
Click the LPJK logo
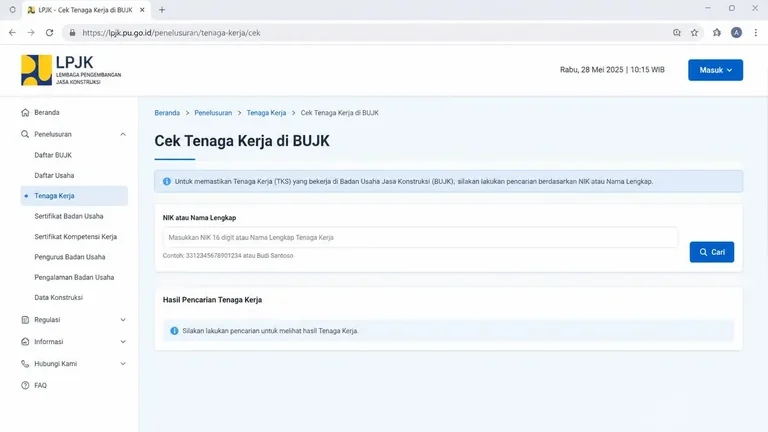point(71,70)
